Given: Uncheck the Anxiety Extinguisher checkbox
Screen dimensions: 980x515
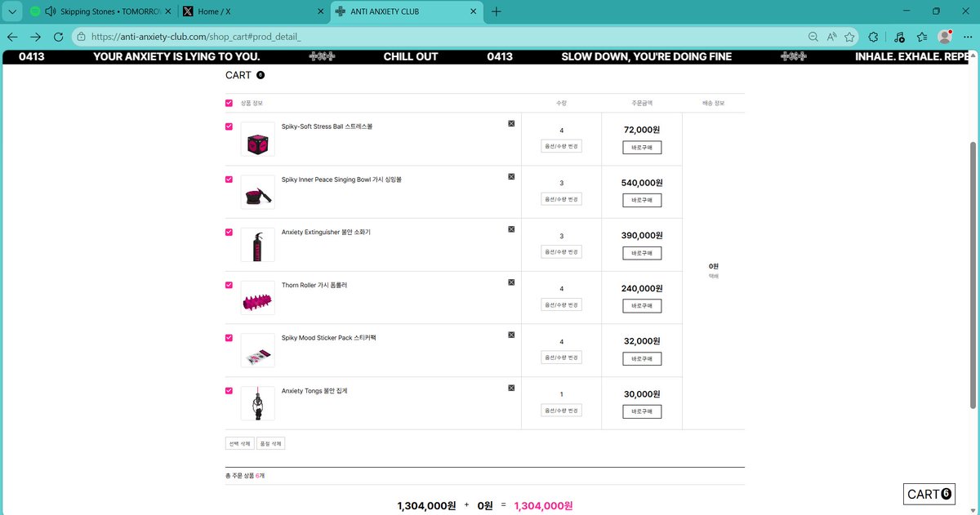Looking at the screenshot, I should [x=229, y=232].
